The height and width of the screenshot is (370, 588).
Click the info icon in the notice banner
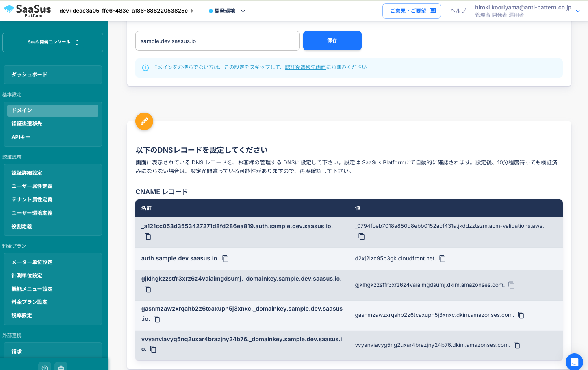point(145,67)
